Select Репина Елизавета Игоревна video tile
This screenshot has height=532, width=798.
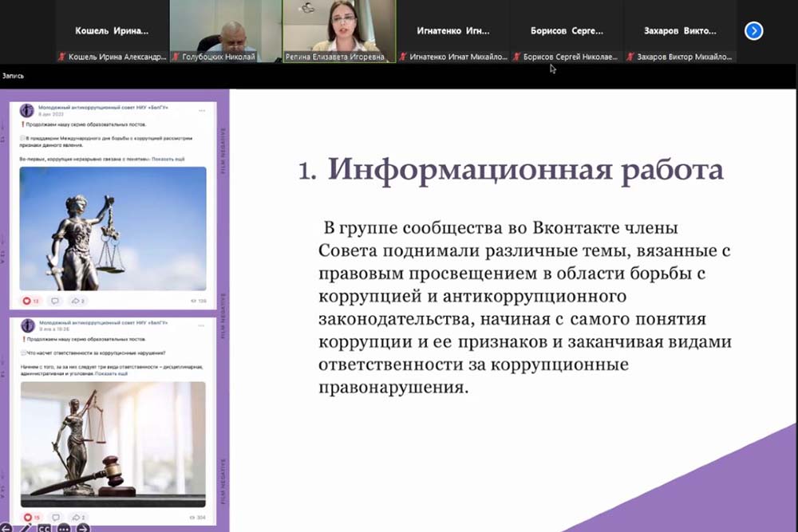click(339, 31)
